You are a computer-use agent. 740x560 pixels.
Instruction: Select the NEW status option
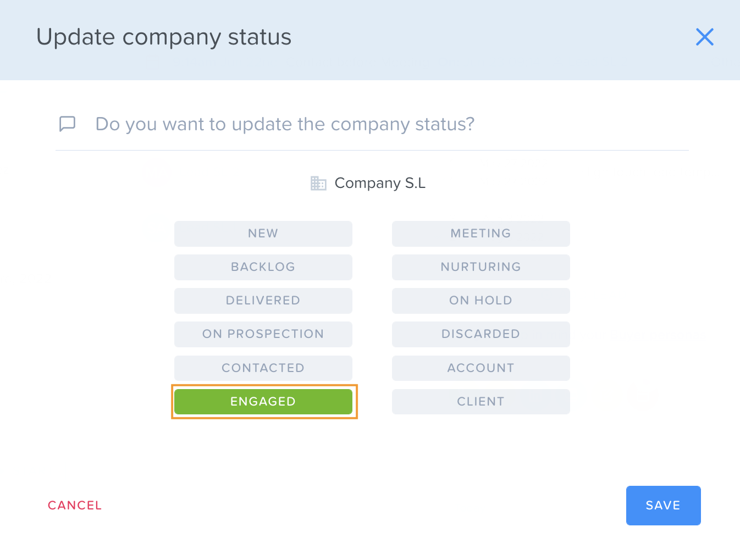[263, 234]
